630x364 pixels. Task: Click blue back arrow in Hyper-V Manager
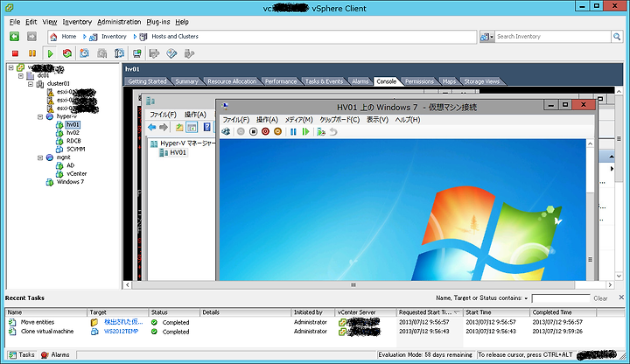152,128
